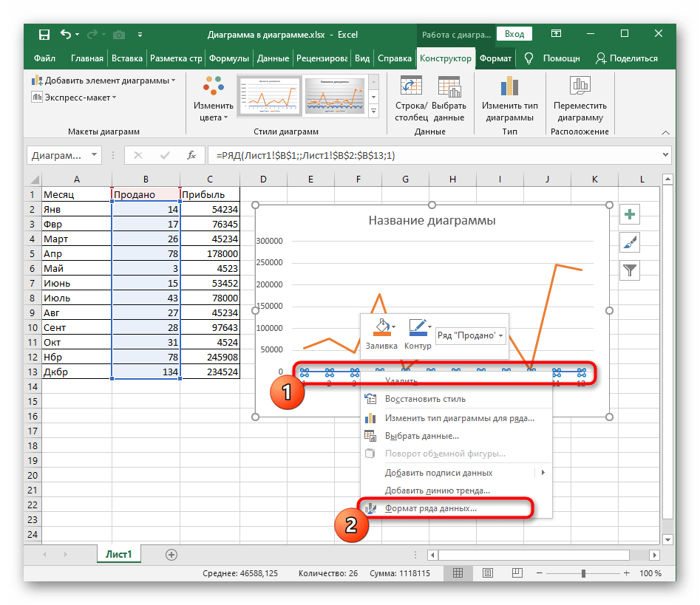This screenshot has width=700, height=605.
Task: Choose Выбрать данные in context menu
Action: [456, 436]
